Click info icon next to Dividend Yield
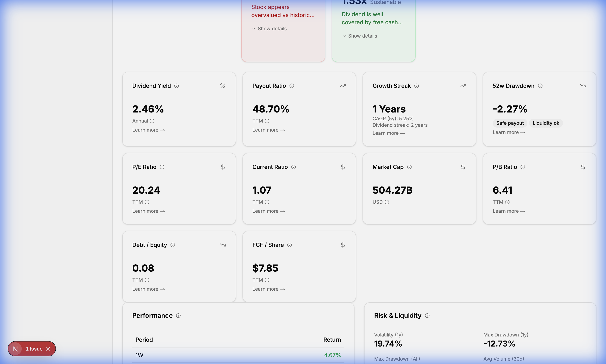Viewport: 606px width, 364px height. click(x=177, y=86)
